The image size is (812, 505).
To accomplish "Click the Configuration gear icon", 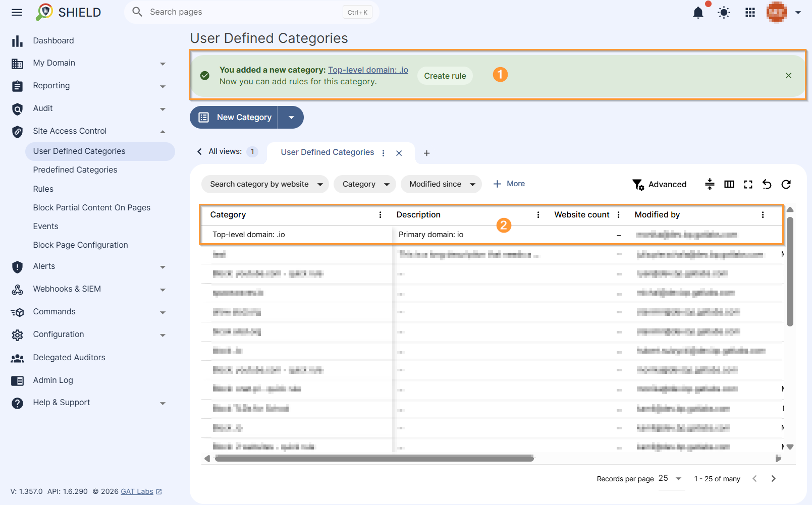I will [x=18, y=335].
